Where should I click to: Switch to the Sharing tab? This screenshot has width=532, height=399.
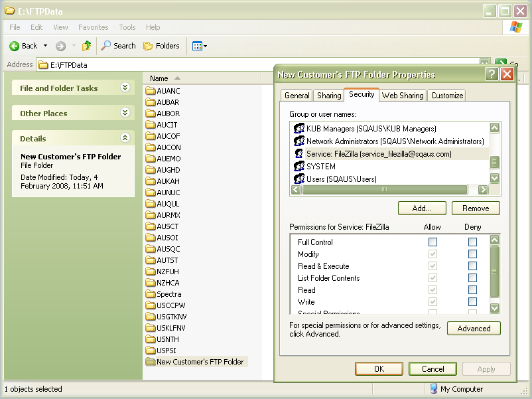coord(329,96)
